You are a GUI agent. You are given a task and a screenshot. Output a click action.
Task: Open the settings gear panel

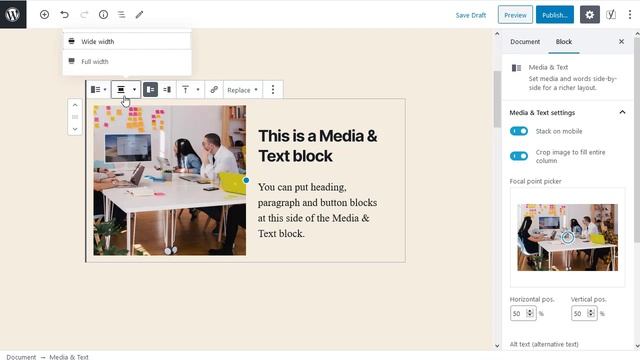pos(590,15)
